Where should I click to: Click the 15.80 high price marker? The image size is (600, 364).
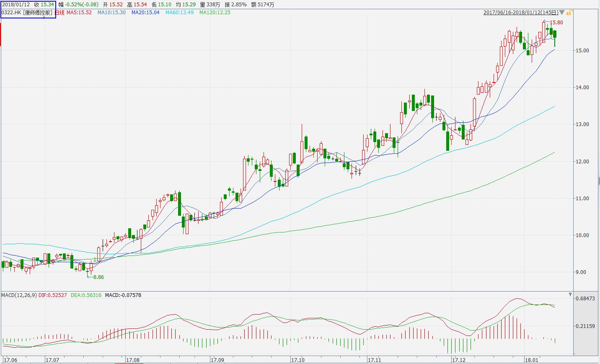556,23
